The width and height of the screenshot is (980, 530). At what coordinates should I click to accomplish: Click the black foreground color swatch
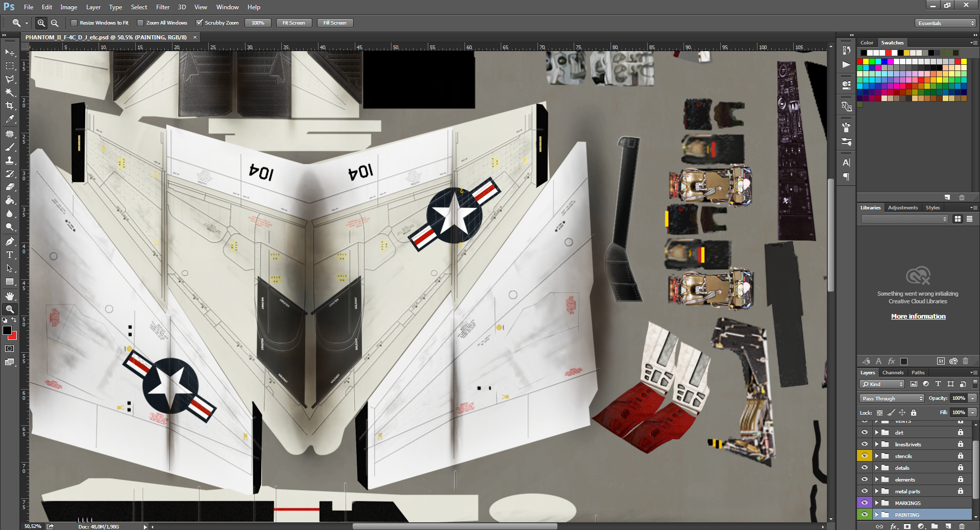coord(7,330)
